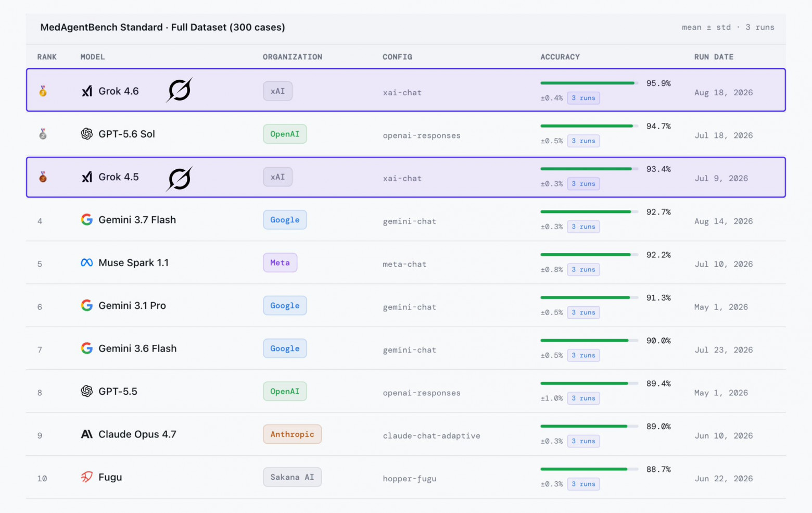Select the Gemini 3.1 Pro model name
The image size is (812, 513).
pos(132,306)
